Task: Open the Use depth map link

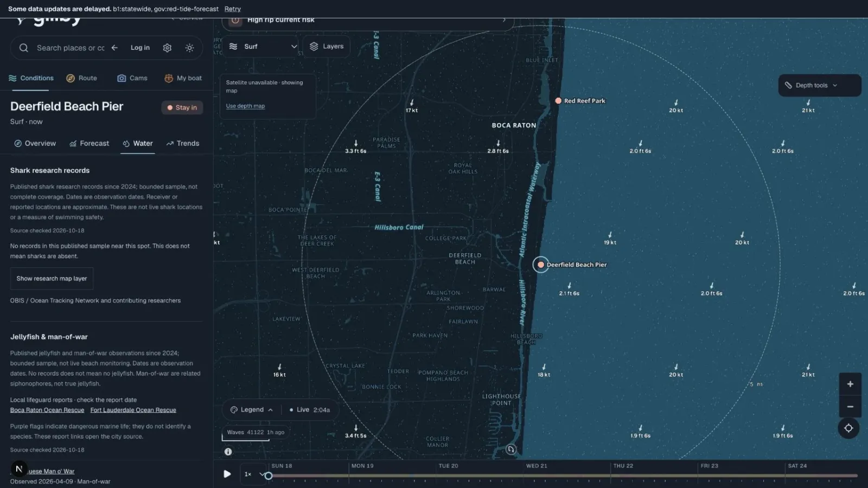Action: [245, 106]
